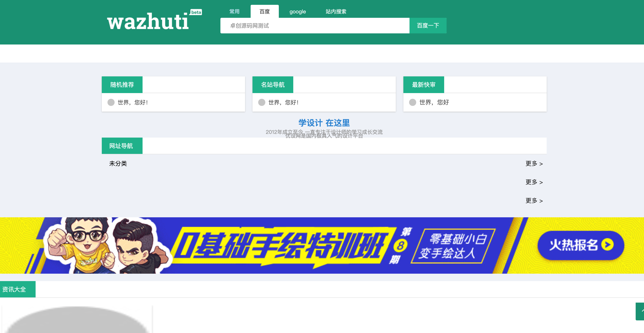This screenshot has height=333, width=644.
Task: Open the 随机推荐 section header
Action: click(122, 85)
